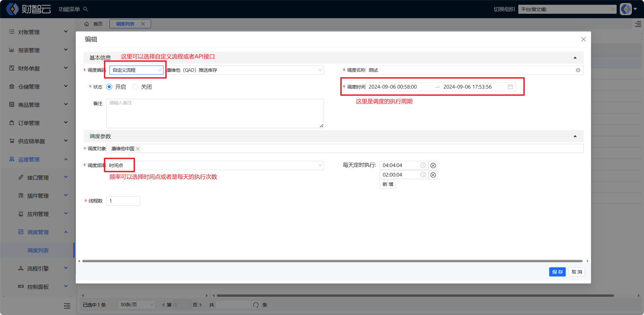Select the 开启 status radio button
The image size is (644, 315).
click(109, 87)
